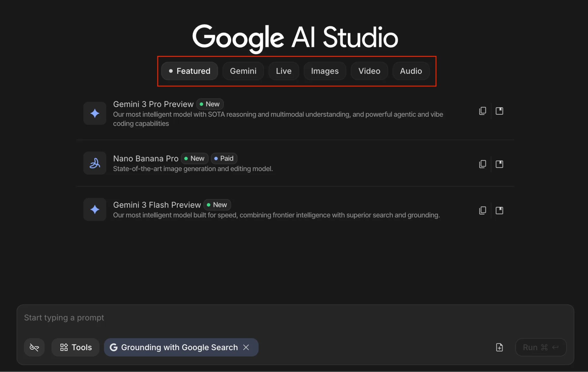Open the Tools menu
The image size is (588, 372).
point(76,347)
